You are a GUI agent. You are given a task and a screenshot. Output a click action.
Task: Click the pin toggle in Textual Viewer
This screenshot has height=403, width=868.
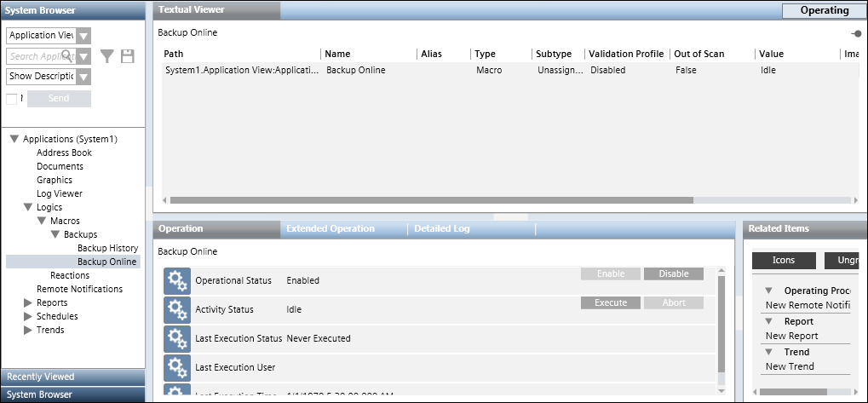click(x=855, y=34)
